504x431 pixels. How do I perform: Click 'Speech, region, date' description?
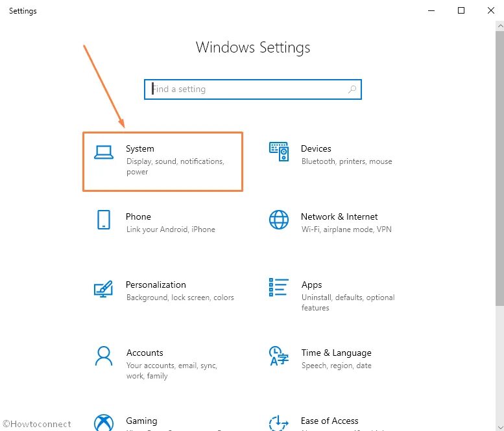[x=336, y=366]
